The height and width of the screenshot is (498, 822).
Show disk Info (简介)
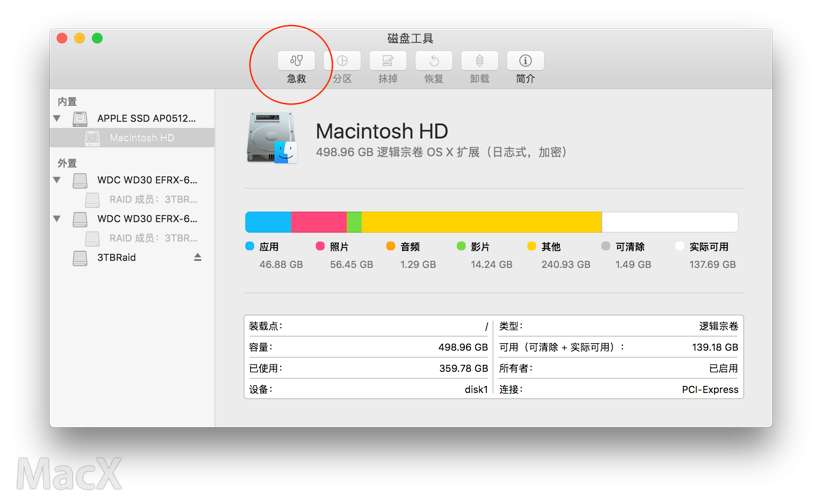point(525,61)
